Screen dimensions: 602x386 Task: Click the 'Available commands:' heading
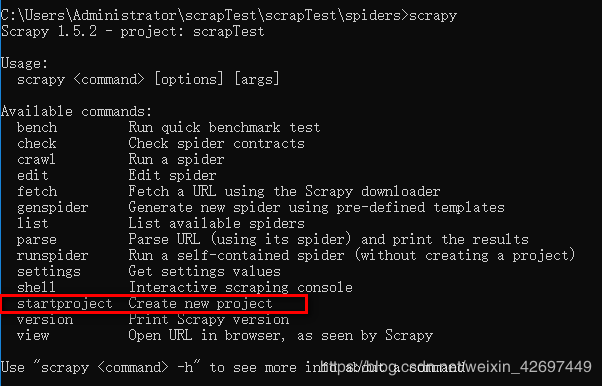click(76, 111)
